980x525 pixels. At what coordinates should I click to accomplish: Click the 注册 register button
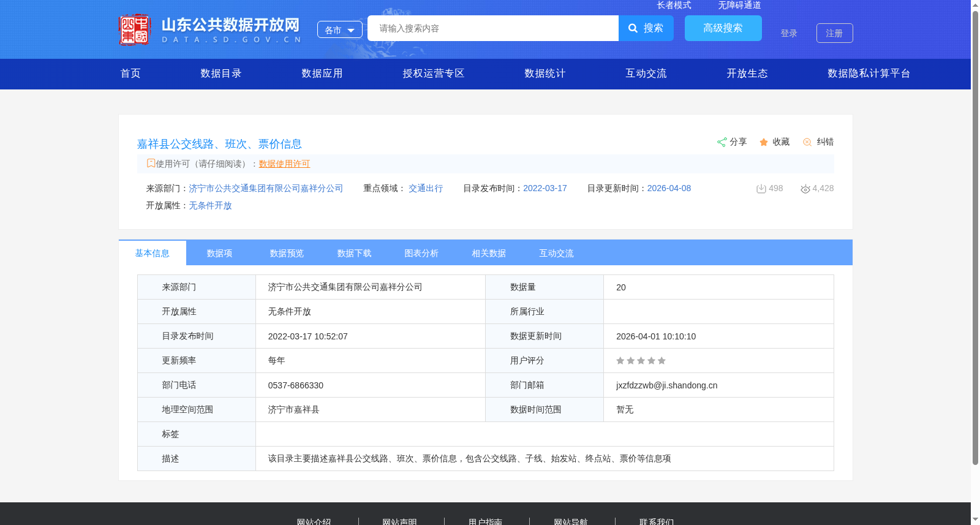pos(835,33)
